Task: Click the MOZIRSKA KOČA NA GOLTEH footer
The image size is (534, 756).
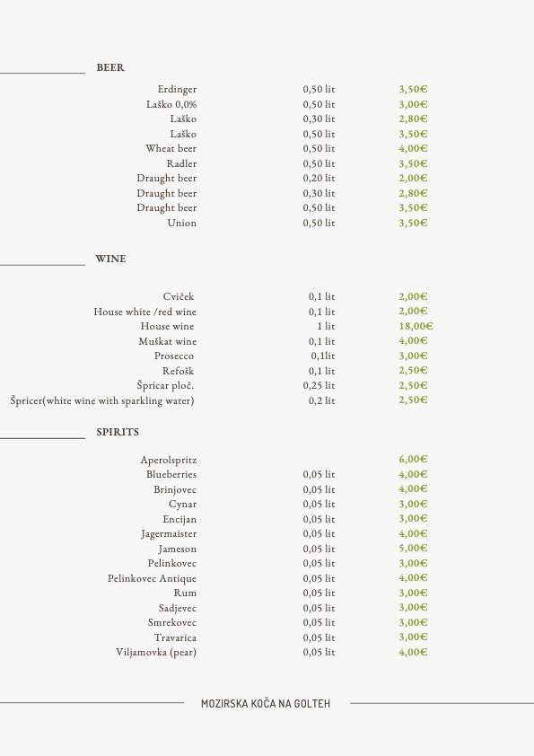Action: click(266, 704)
